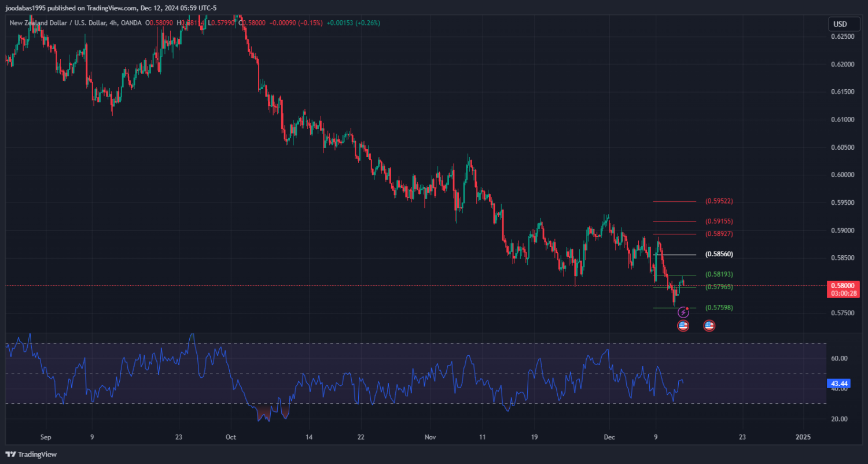Open the second US flag economic event
This screenshot has width=868, height=464.
click(x=709, y=326)
